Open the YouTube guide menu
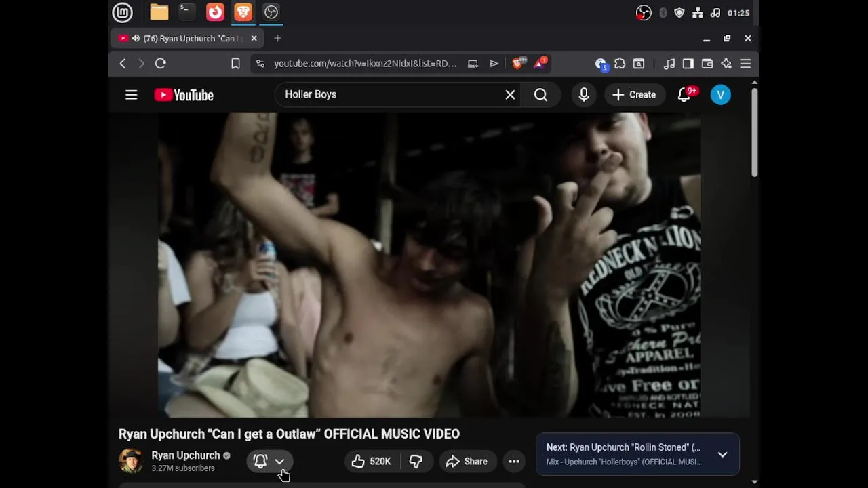 coord(132,95)
